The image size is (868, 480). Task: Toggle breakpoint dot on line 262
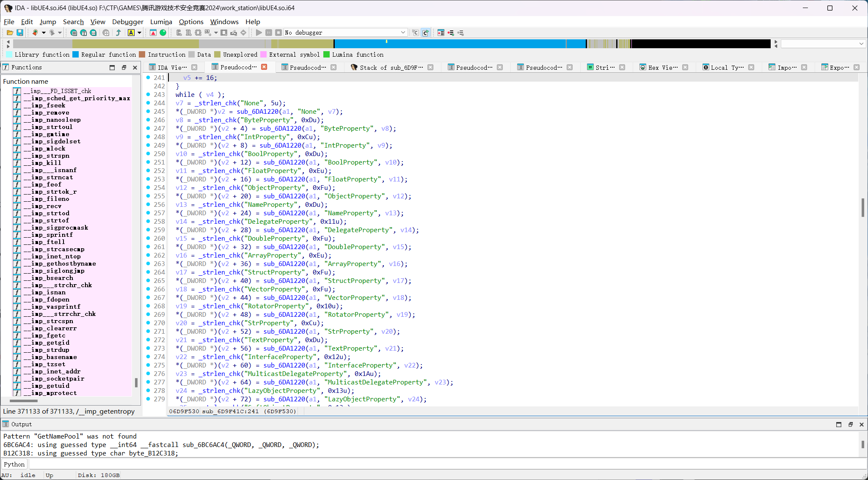click(148, 255)
